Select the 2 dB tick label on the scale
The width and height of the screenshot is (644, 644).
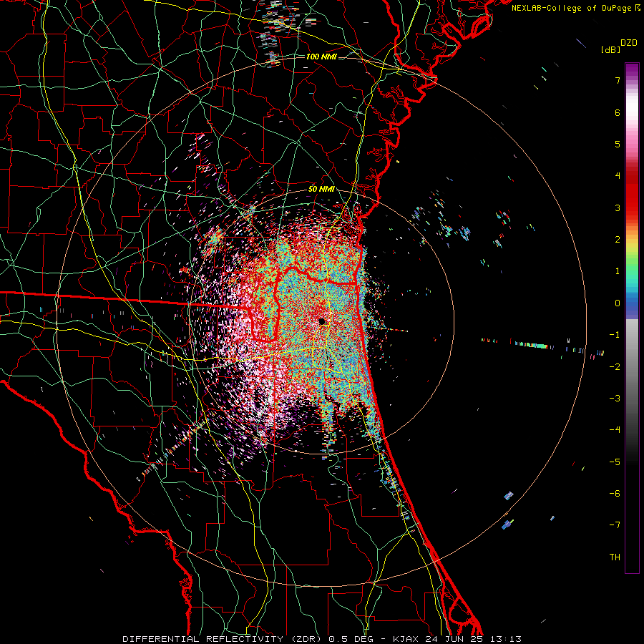point(618,240)
